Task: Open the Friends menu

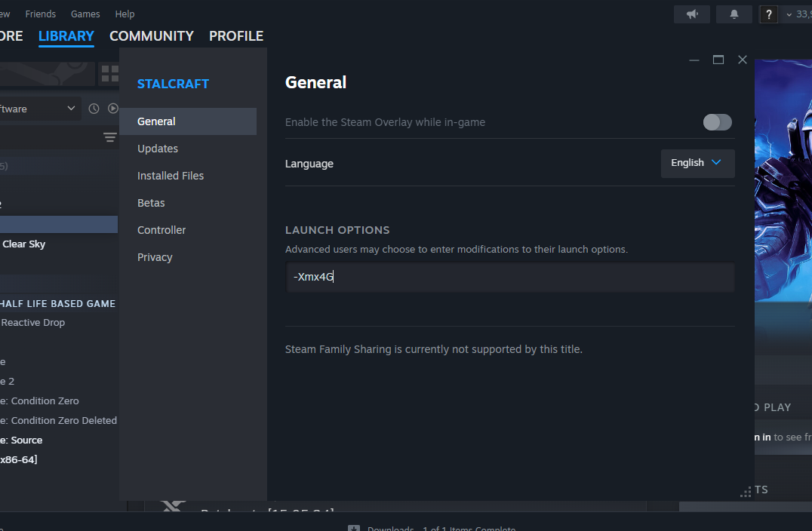Action: click(41, 14)
